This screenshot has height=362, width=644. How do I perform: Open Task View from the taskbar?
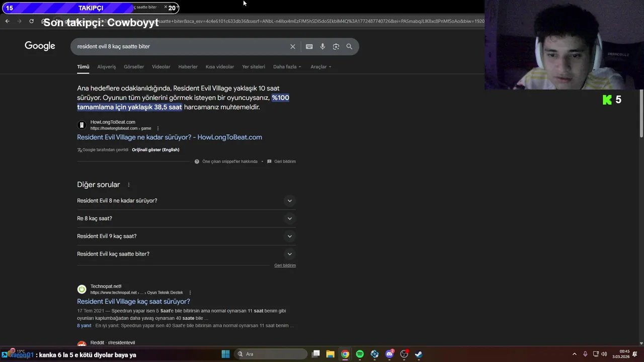(315, 354)
